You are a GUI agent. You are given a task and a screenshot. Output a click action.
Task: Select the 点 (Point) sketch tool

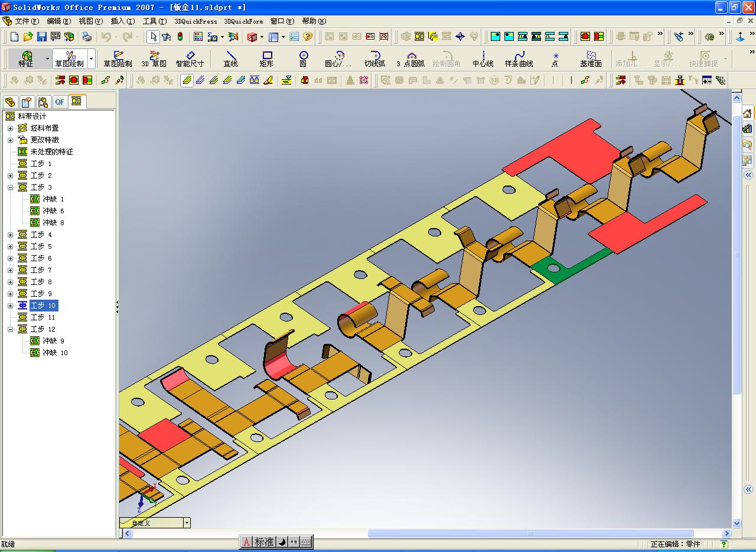pos(555,59)
